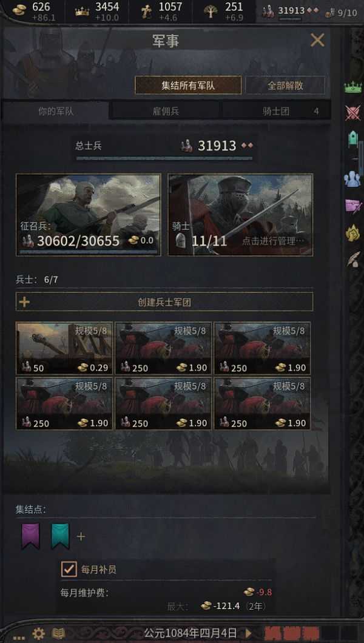Open the realm crown icon in sidebar
Image resolution: width=364 pixels, height=643 pixels.
352,87
